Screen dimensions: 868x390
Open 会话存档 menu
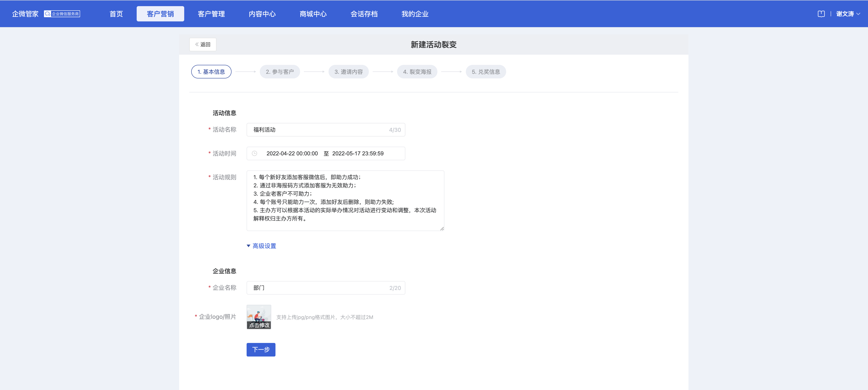(x=364, y=14)
